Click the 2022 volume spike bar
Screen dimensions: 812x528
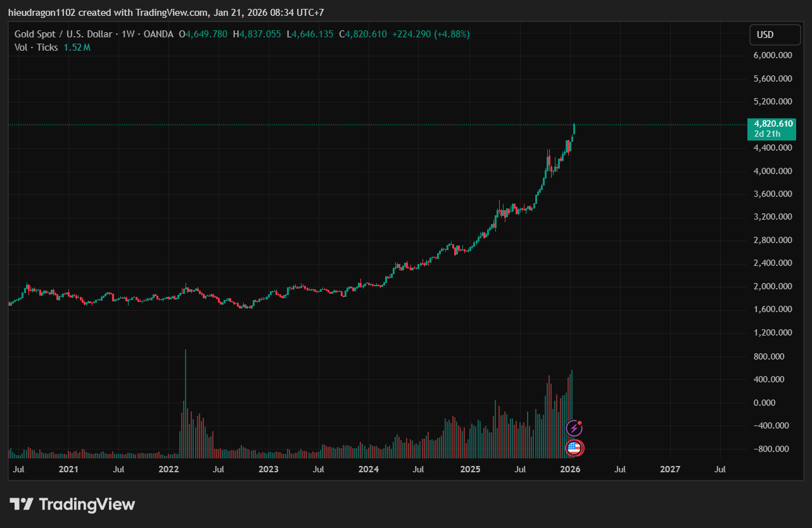[x=185, y=405]
